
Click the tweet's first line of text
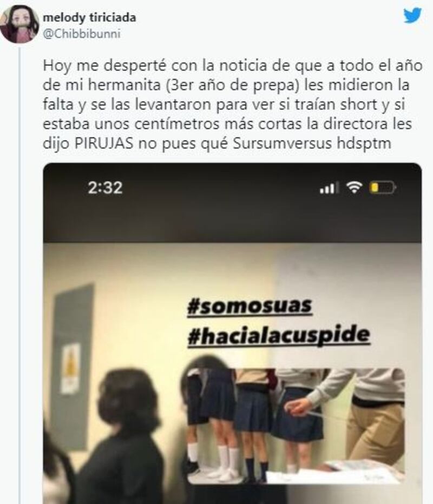(x=232, y=65)
